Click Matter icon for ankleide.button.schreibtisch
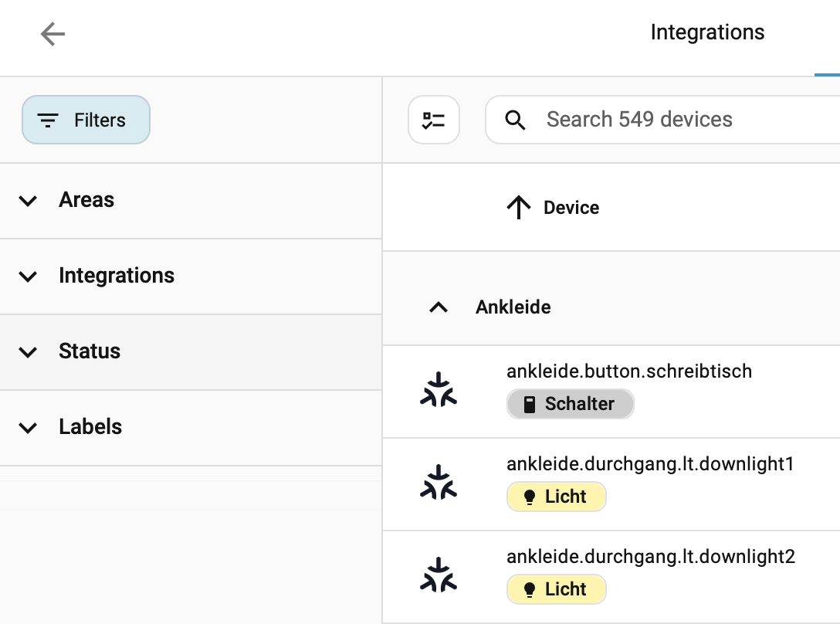Screen dimensions: 840x624 tap(439, 391)
